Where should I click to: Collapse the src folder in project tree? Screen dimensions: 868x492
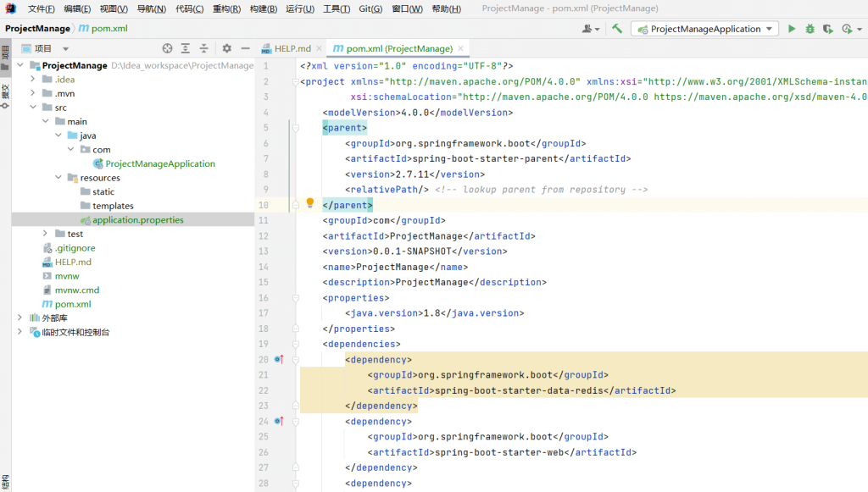[33, 108]
